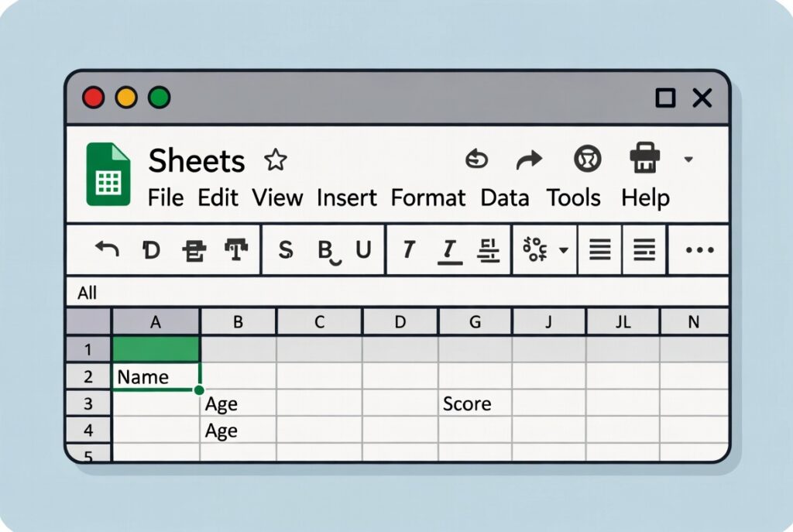Viewport: 793px width, 532px height.
Task: Open the functions dropdown arrow
Action: tap(563, 249)
